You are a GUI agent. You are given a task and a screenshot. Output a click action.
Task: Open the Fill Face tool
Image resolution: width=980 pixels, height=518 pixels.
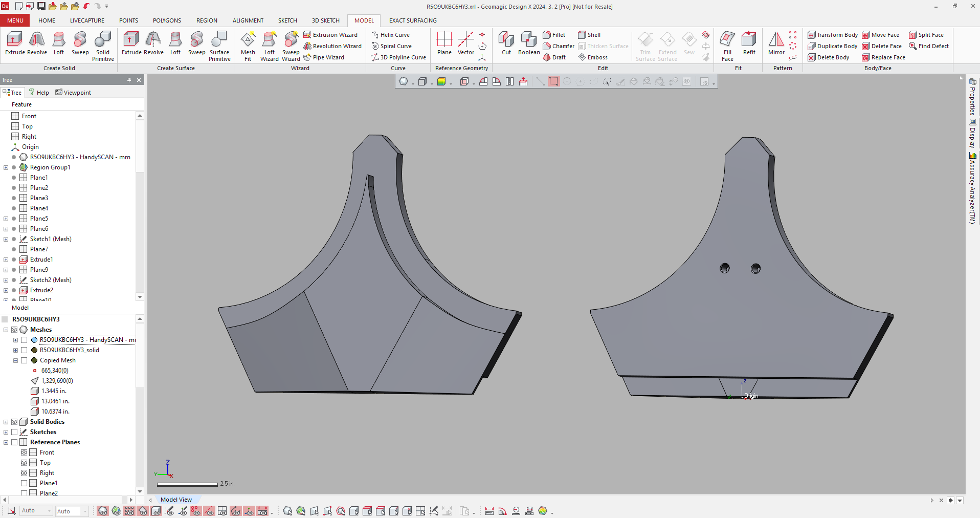[727, 47]
